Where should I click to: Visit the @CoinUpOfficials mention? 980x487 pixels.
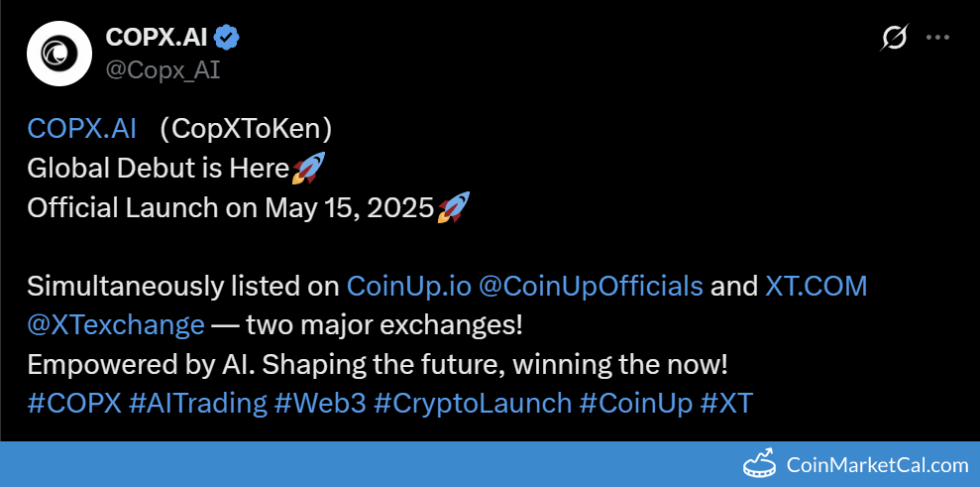(x=591, y=287)
